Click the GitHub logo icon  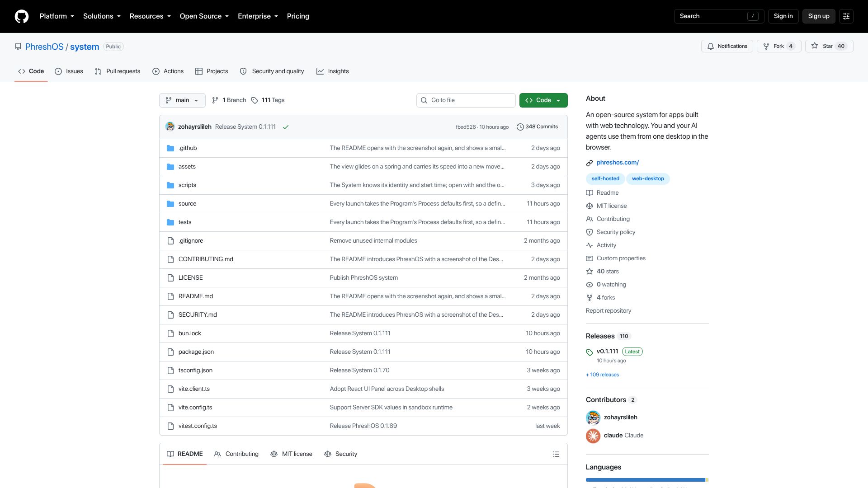[x=22, y=16]
